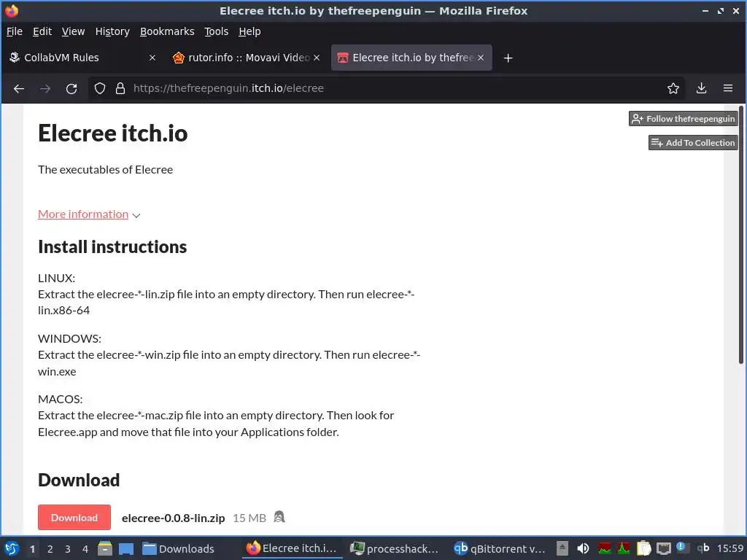The width and height of the screenshot is (747, 560).
Task: Click the forward navigation arrow
Action: click(x=44, y=88)
